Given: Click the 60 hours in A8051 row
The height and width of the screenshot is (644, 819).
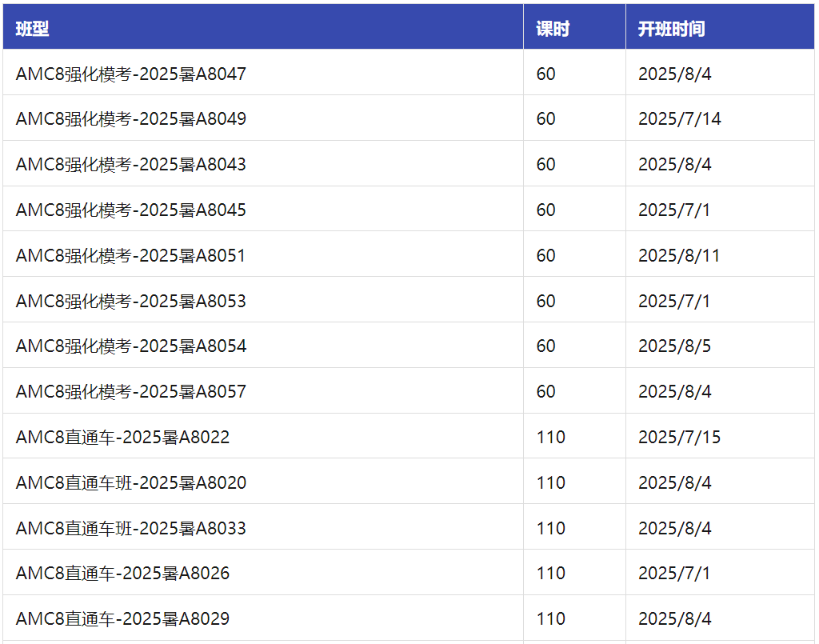Looking at the screenshot, I should pyautogui.click(x=545, y=255).
